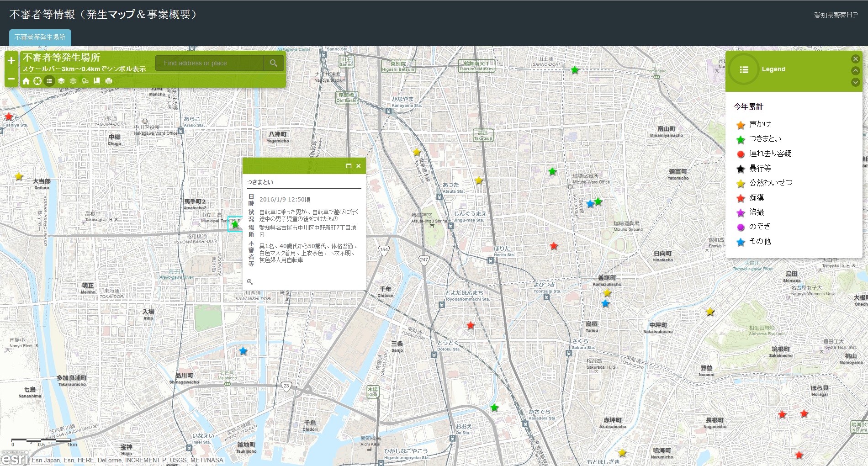Open the bookmarks book icon

pyautogui.click(x=97, y=81)
